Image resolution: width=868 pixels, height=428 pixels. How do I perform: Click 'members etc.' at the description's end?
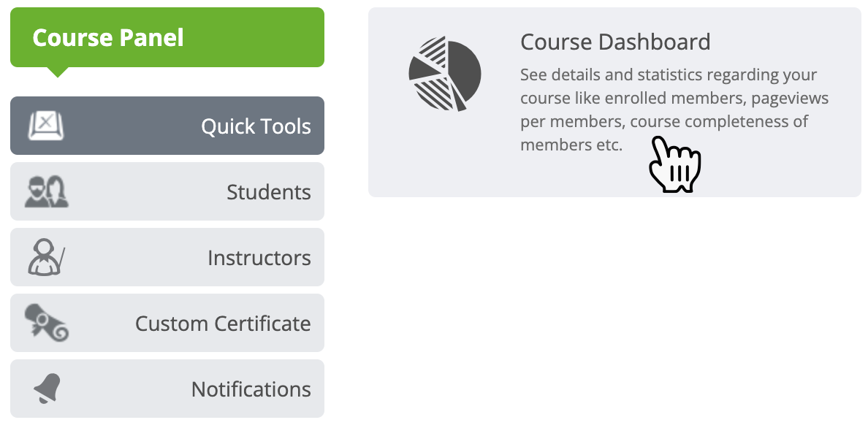click(x=571, y=145)
